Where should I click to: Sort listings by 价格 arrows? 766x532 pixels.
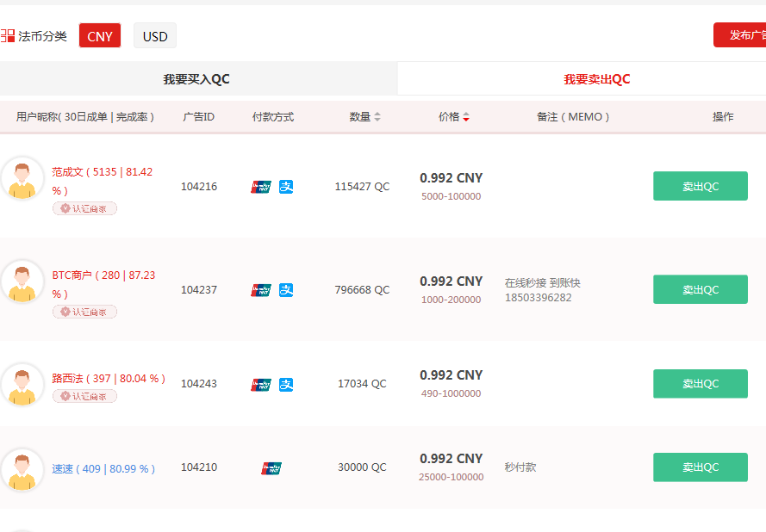[466, 117]
